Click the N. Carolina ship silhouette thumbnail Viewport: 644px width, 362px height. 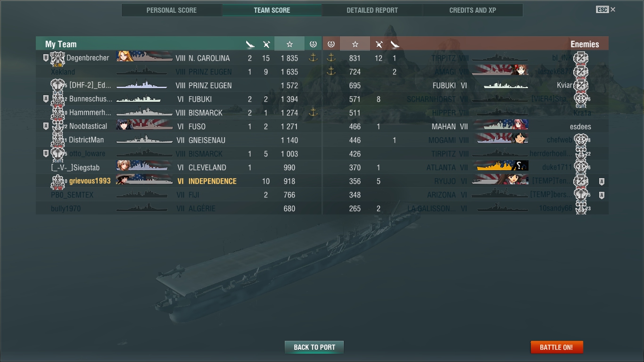pyautogui.click(x=144, y=57)
